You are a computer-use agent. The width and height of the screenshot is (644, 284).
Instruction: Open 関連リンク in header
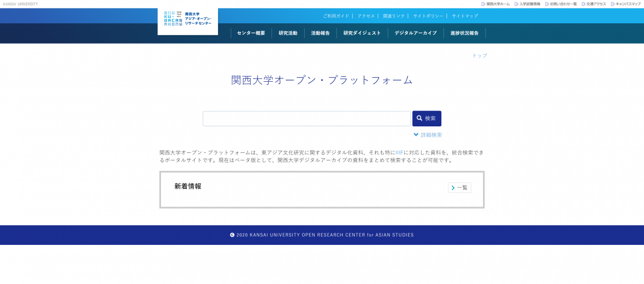click(394, 16)
